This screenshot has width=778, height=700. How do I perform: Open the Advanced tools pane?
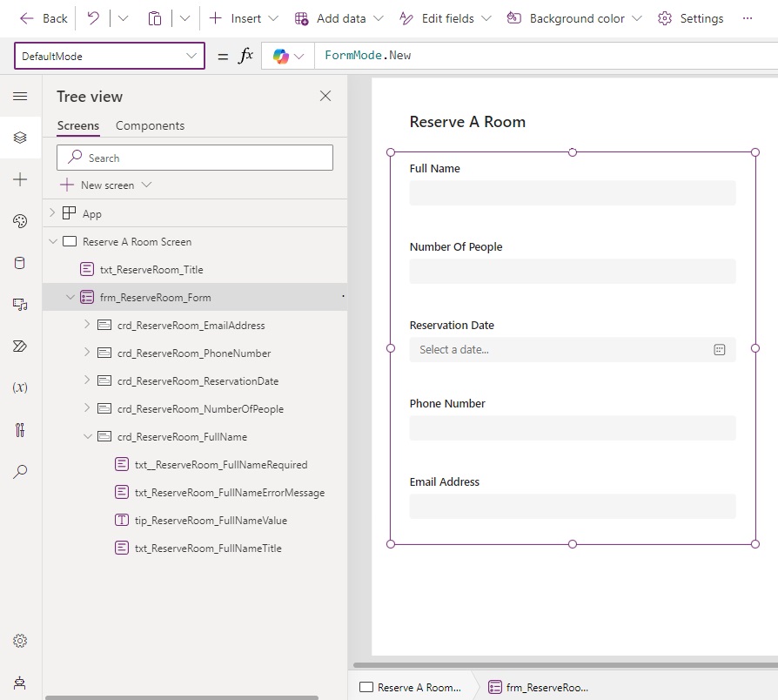pyautogui.click(x=19, y=428)
